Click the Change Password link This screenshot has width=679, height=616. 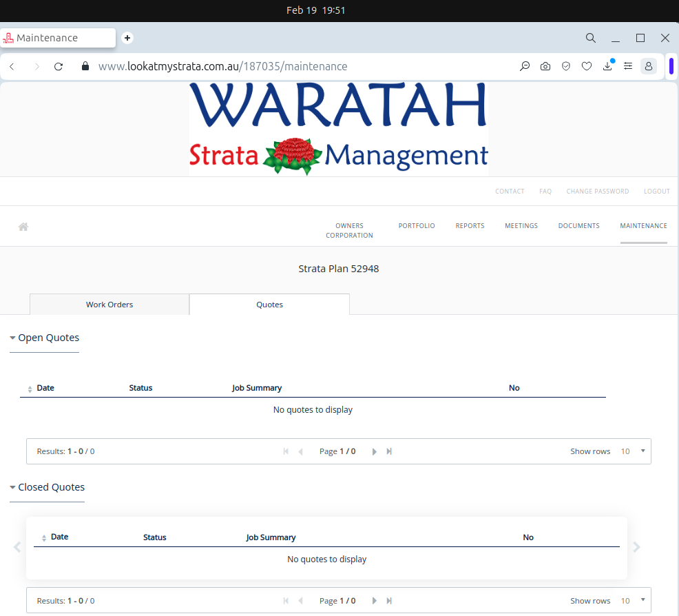click(598, 192)
